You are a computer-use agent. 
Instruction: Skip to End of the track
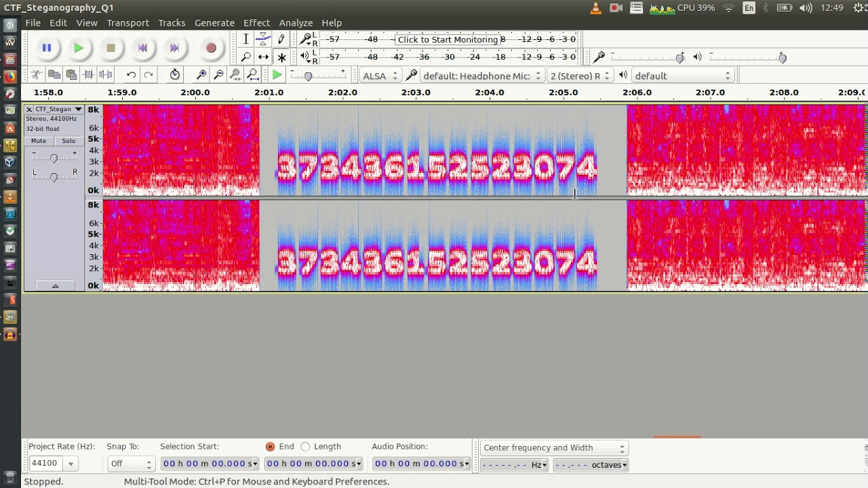click(x=174, y=48)
